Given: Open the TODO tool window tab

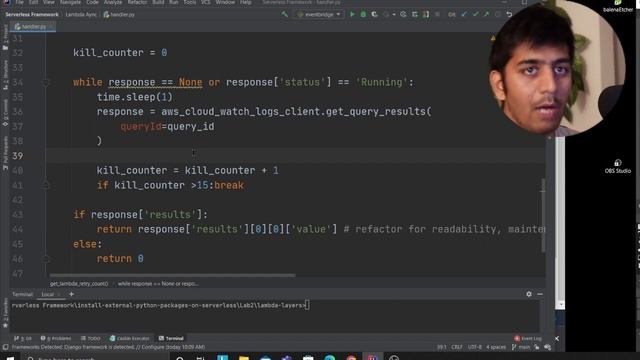Looking at the screenshot, I should (91, 338).
